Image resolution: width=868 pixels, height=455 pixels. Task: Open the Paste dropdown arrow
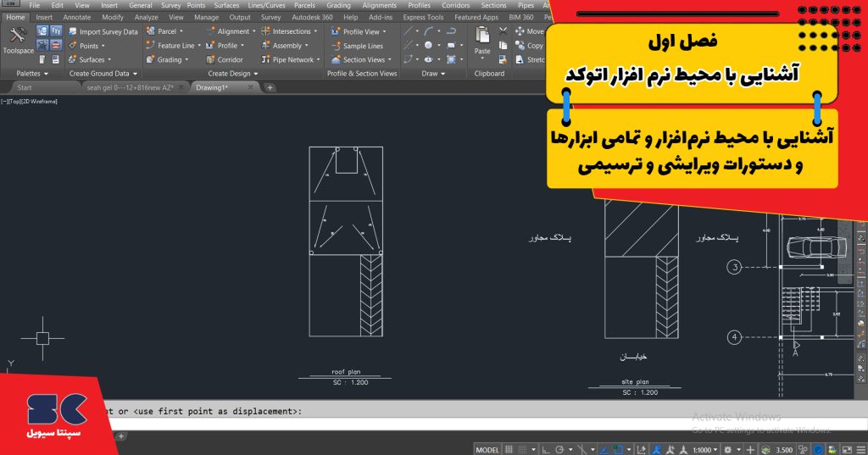coord(482,58)
